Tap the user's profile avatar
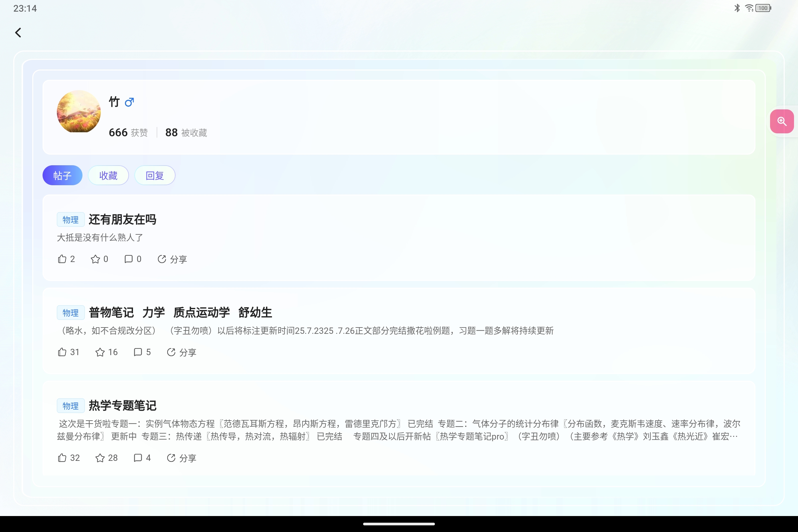The width and height of the screenshot is (798, 532). click(79, 111)
